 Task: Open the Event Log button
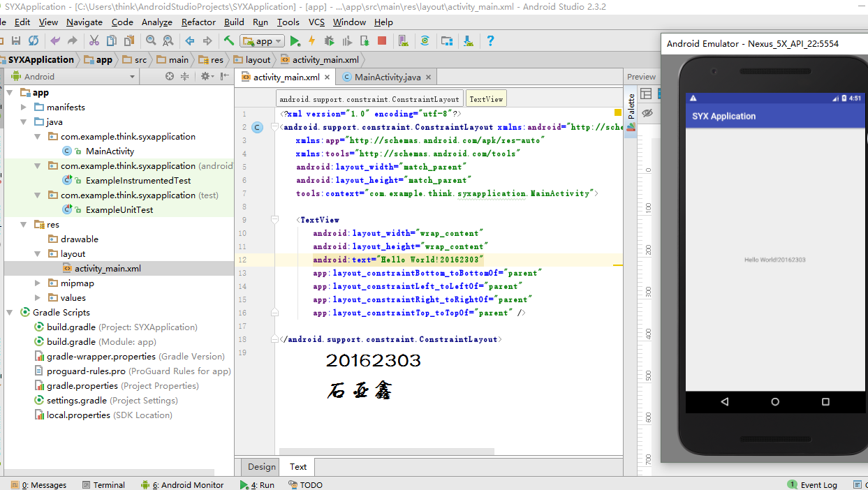click(x=812, y=484)
